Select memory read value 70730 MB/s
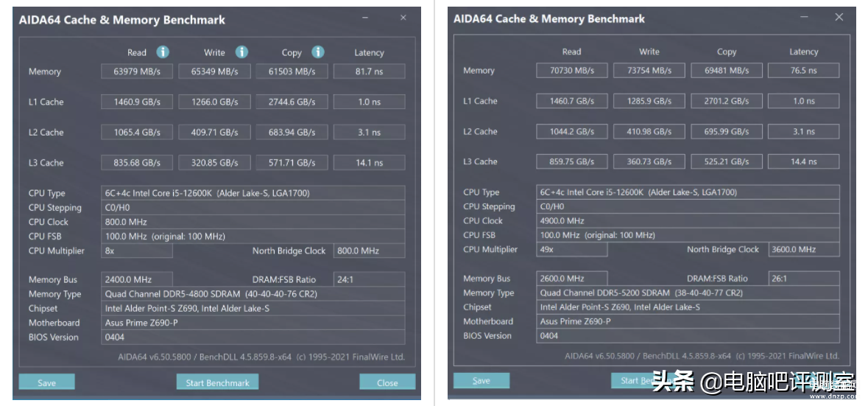This screenshot has width=868, height=406. coord(572,70)
